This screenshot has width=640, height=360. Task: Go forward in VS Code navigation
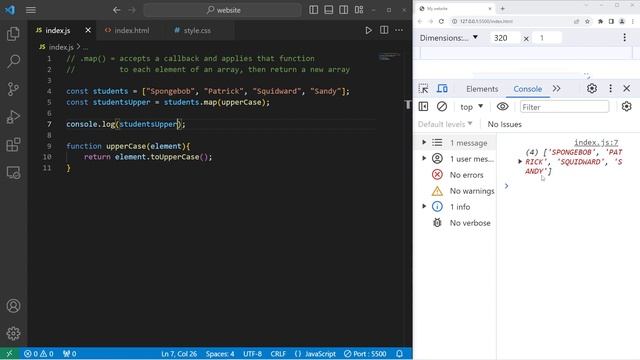[x=132, y=10]
